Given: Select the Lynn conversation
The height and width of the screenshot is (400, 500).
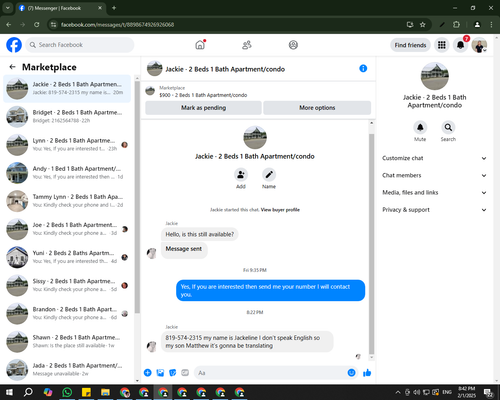Looking at the screenshot, I should click(x=67, y=145).
